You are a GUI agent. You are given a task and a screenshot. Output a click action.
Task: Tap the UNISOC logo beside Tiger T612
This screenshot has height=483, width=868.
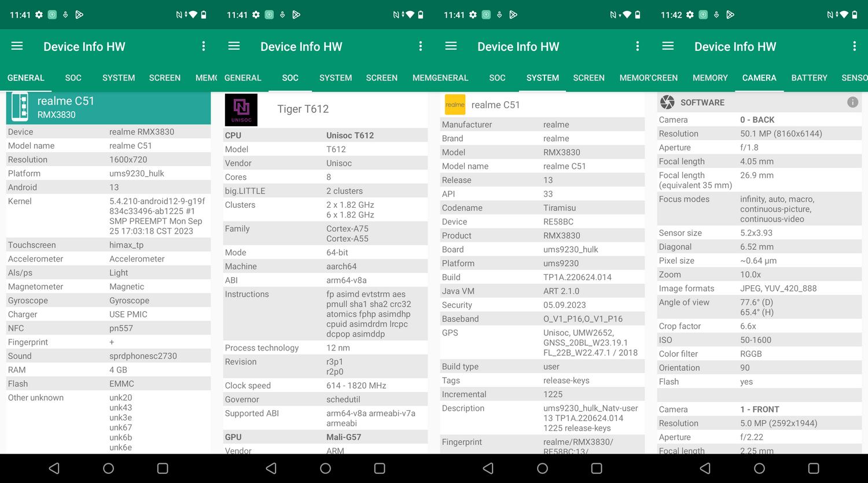coord(241,109)
